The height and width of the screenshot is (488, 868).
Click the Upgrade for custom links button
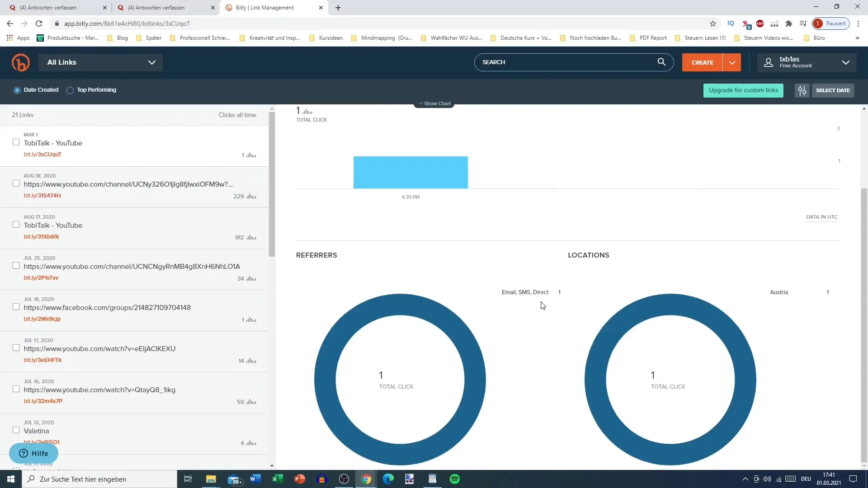[x=743, y=90]
